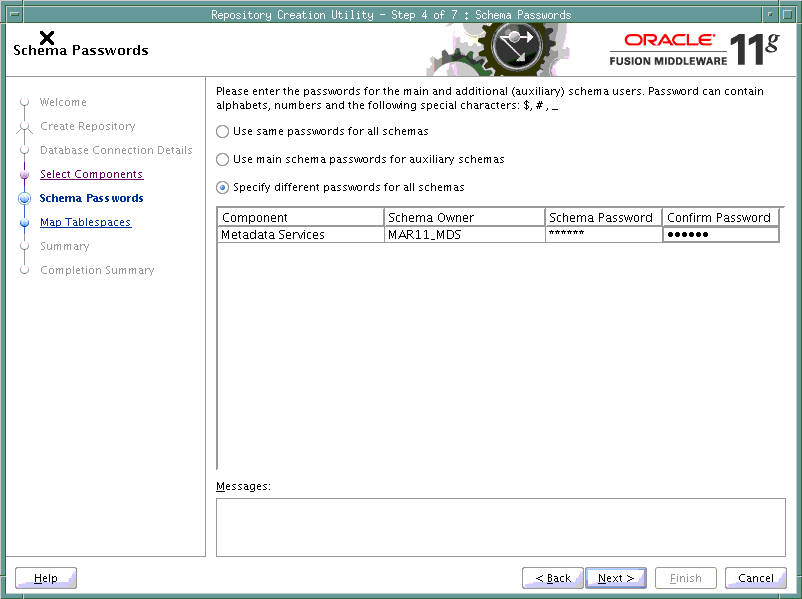
Task: Cancel the repository creation wizard
Action: 755,578
